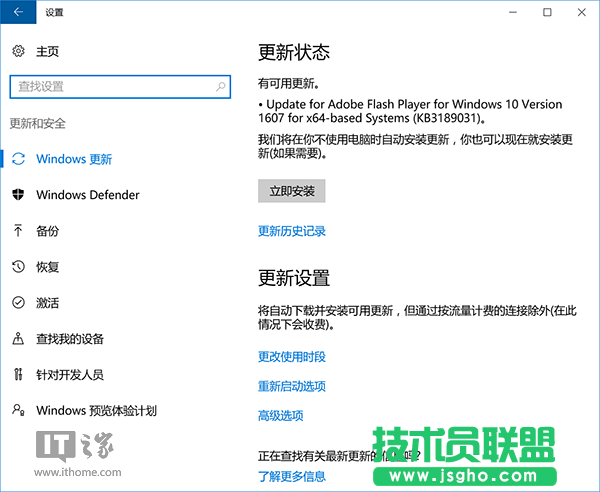Go back with the arrow button
600x492 pixels.
point(18,12)
